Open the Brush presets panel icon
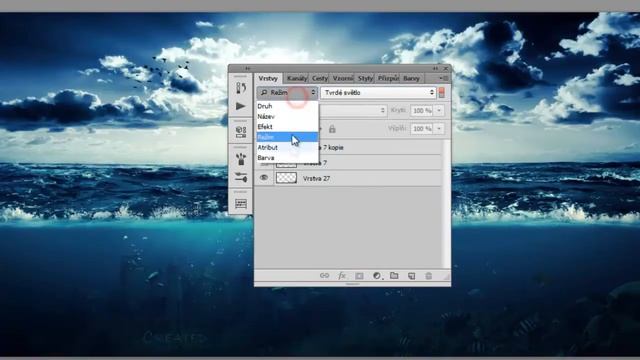Image resolution: width=640 pixels, height=360 pixels. (x=241, y=158)
